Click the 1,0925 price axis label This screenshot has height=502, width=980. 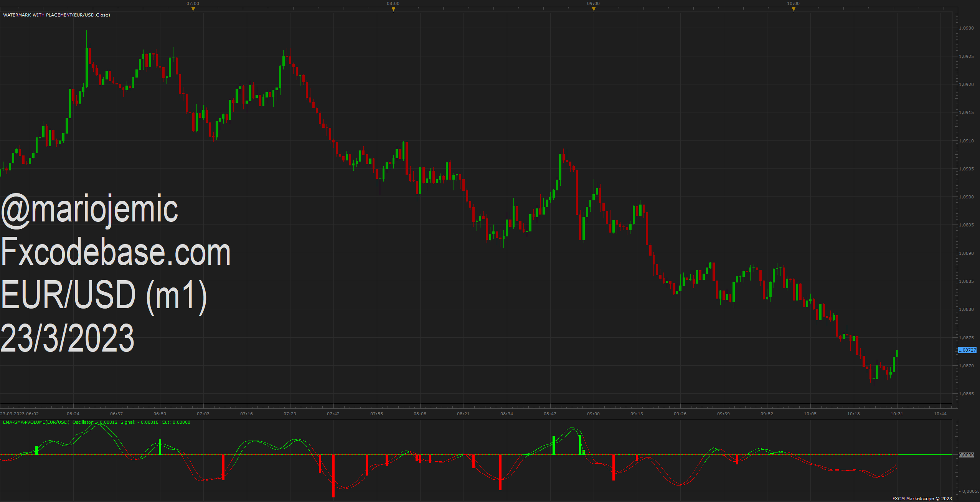(966, 56)
